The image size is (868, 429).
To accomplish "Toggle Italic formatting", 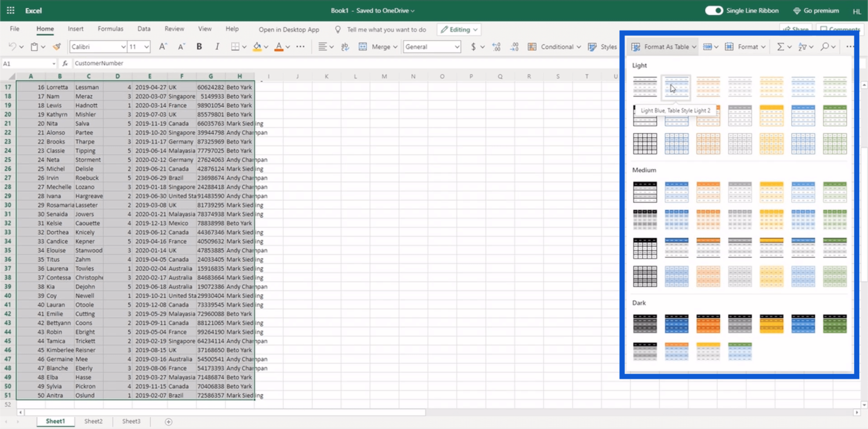I will tap(217, 47).
